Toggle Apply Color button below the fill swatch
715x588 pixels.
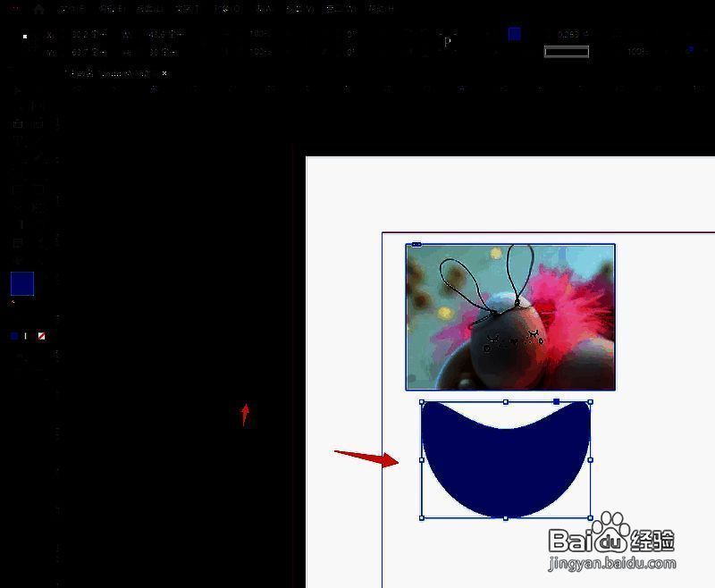coord(14,336)
